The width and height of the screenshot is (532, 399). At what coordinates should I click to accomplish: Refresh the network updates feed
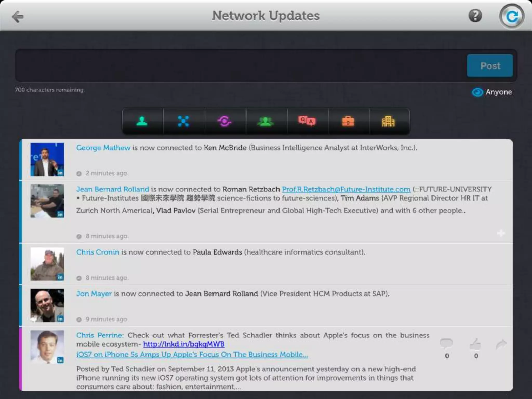pos(511,17)
